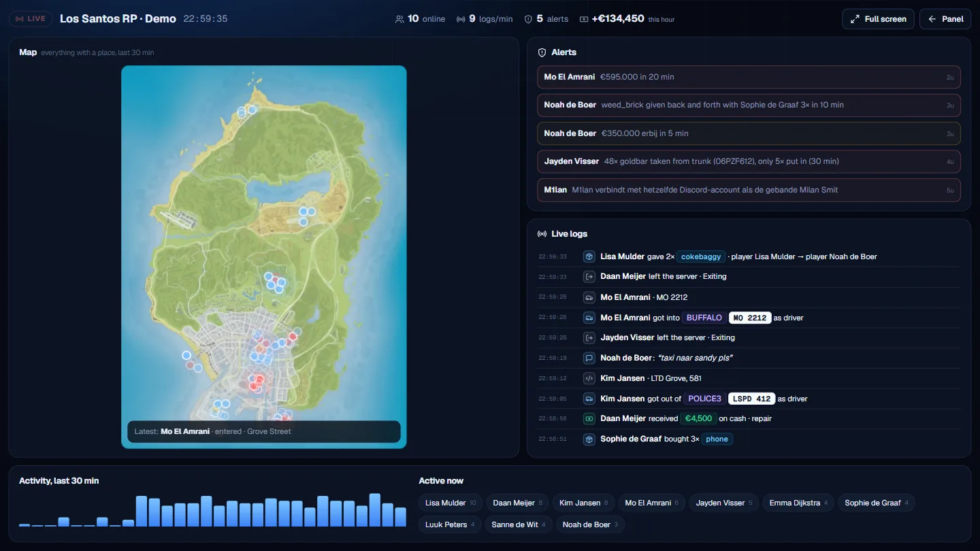Click the LTD Grove, 581 log text
Image resolution: width=980 pixels, height=551 pixels.
tap(676, 378)
